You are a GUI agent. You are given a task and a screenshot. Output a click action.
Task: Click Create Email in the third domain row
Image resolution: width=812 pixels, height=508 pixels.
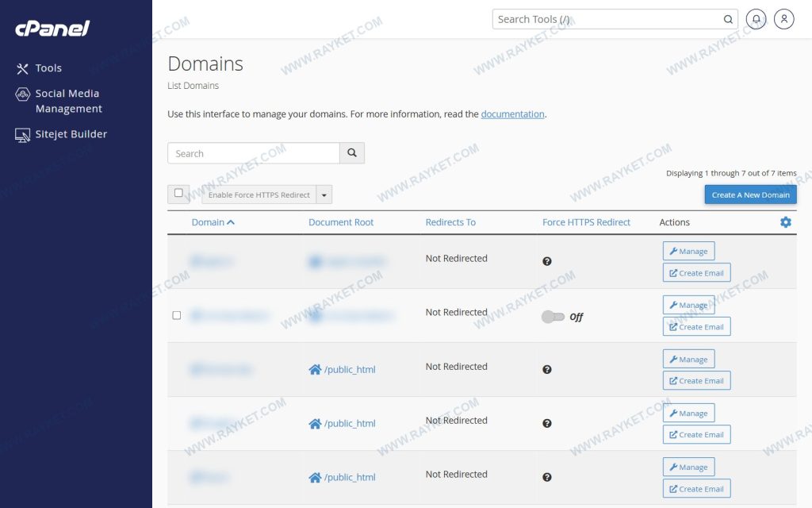click(696, 380)
